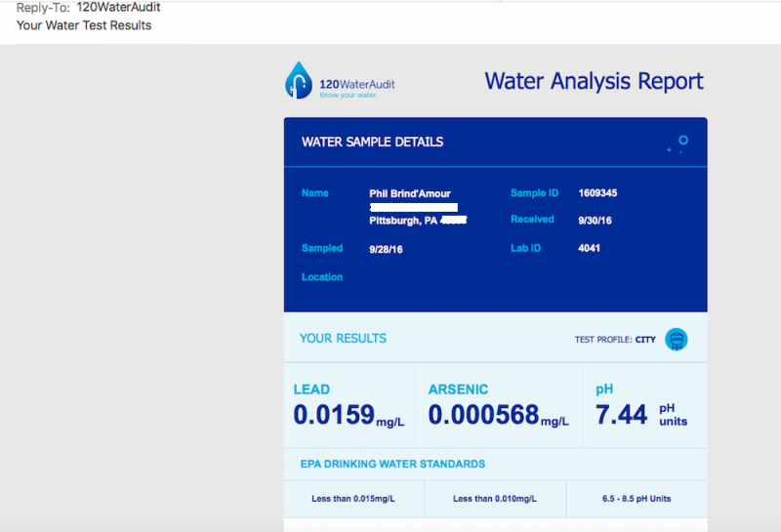Click the 'Water Analysis Report' title

coord(594,81)
